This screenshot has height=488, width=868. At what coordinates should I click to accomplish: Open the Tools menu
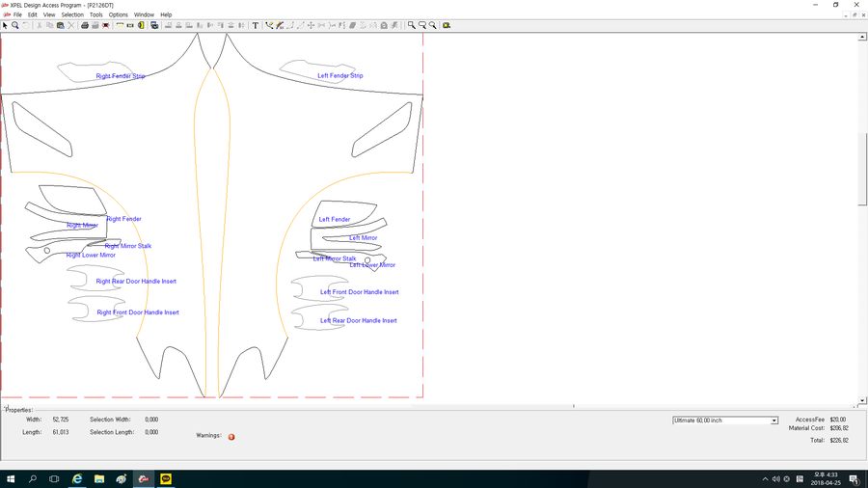point(96,14)
